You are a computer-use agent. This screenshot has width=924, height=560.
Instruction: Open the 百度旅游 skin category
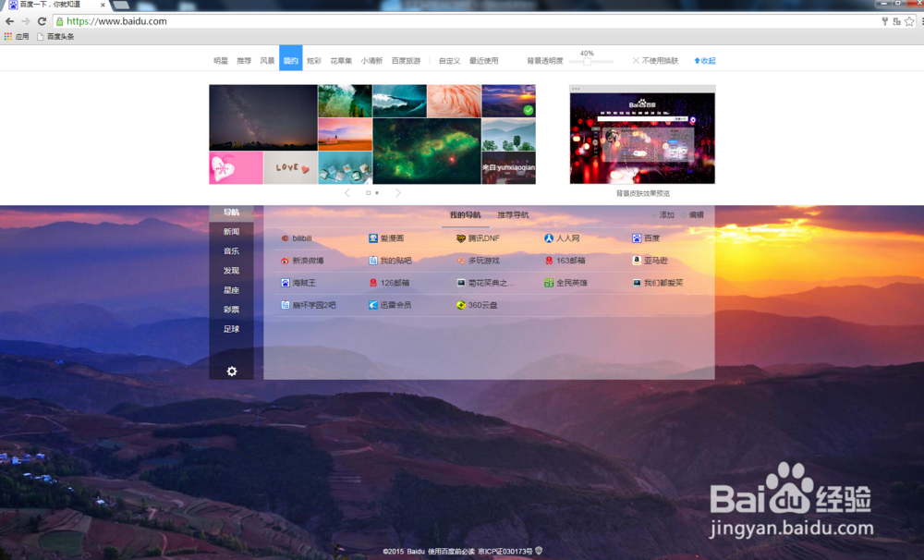pyautogui.click(x=406, y=61)
